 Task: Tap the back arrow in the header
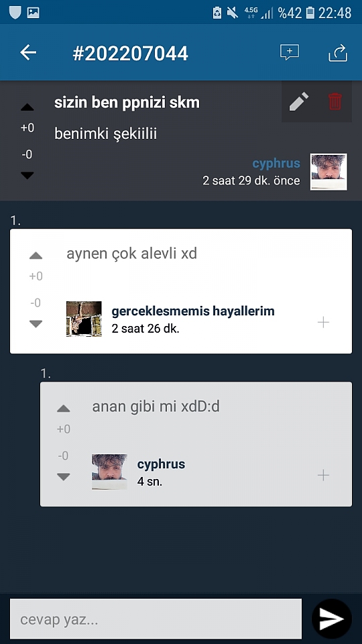click(28, 52)
